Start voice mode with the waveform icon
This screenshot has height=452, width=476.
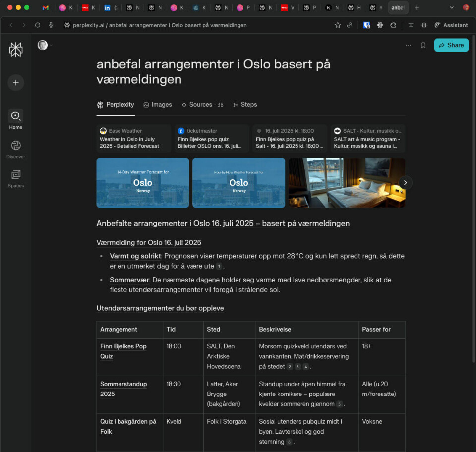pyautogui.click(x=424, y=25)
